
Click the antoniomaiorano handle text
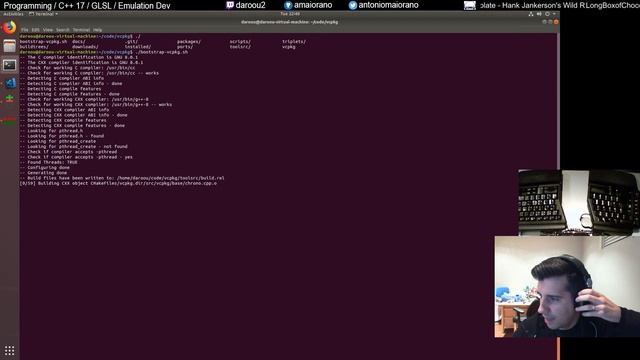(388, 5)
